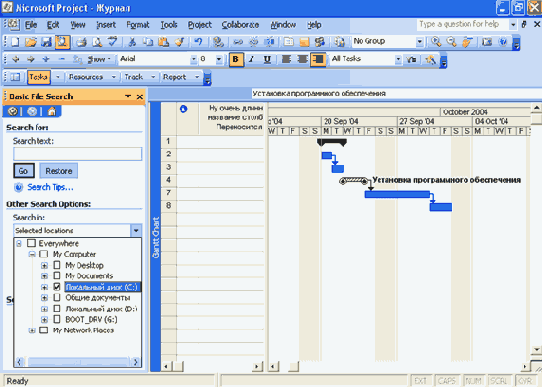Click the Zoom Out magnifier icon
The width and height of the screenshot is (542, 387).
click(x=451, y=42)
